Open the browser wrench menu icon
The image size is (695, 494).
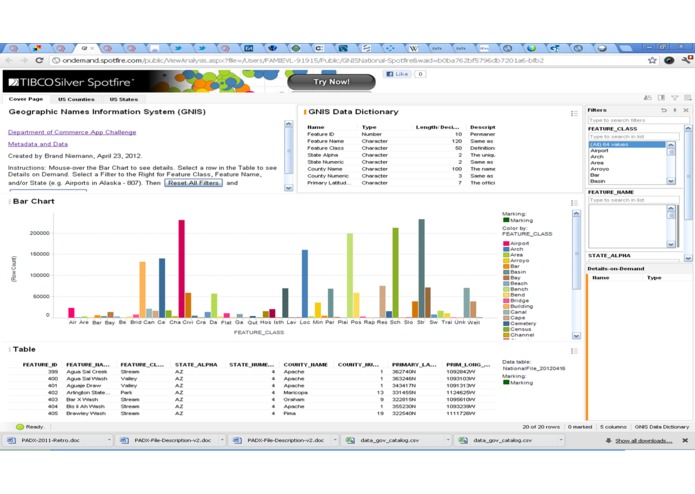click(687, 60)
